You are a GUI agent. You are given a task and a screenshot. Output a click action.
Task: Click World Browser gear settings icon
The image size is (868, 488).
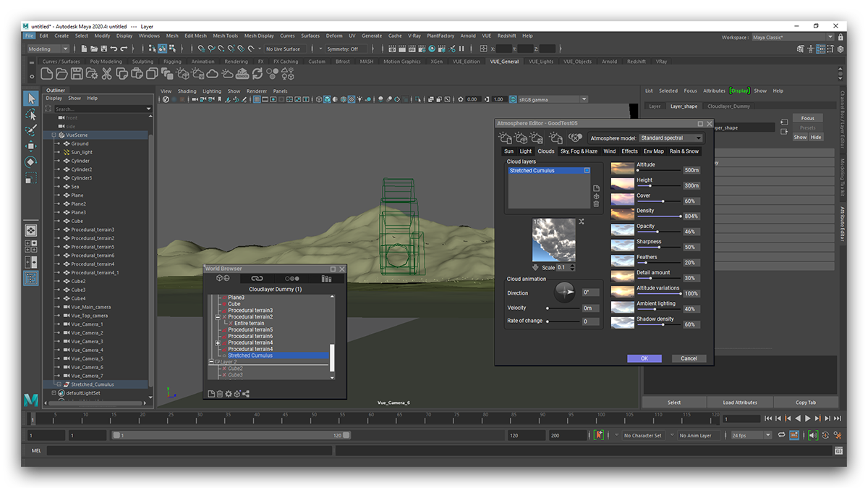[229, 394]
